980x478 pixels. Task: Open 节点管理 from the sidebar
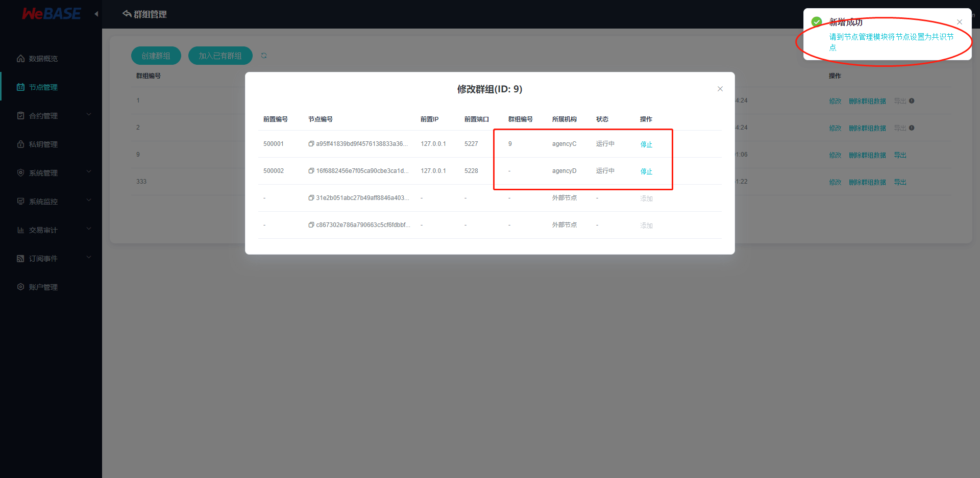click(43, 87)
